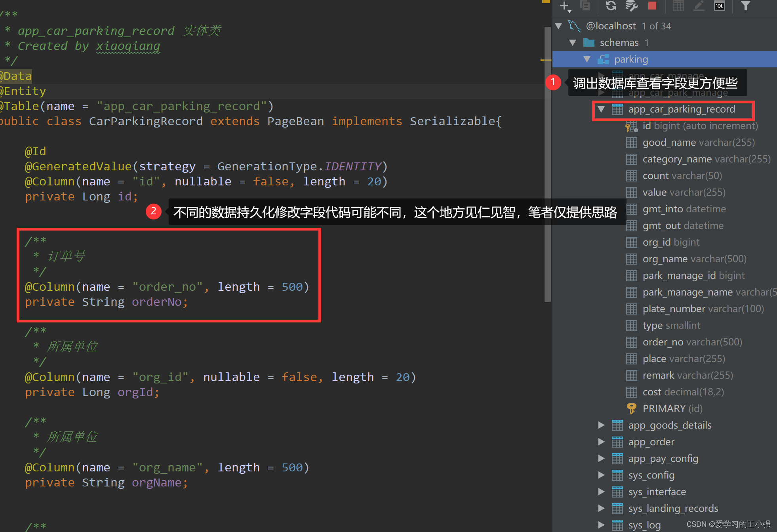Collapse the app_car_parking_record table arrow

coord(601,109)
